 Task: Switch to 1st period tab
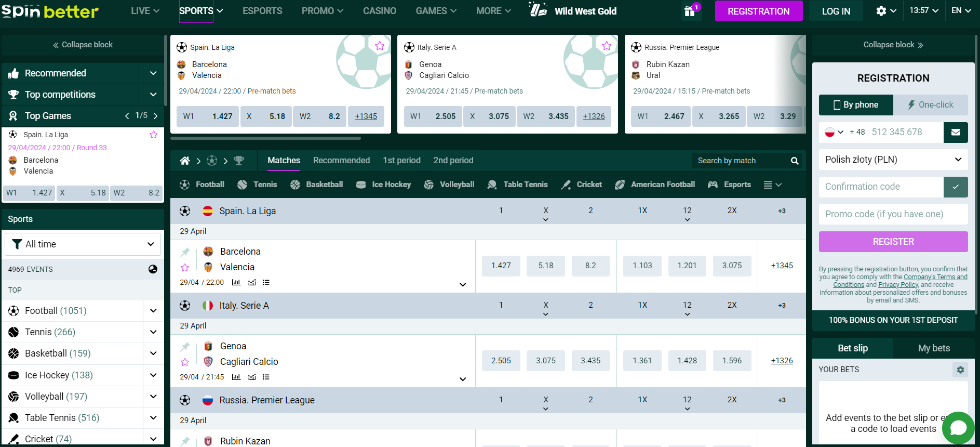click(x=401, y=161)
